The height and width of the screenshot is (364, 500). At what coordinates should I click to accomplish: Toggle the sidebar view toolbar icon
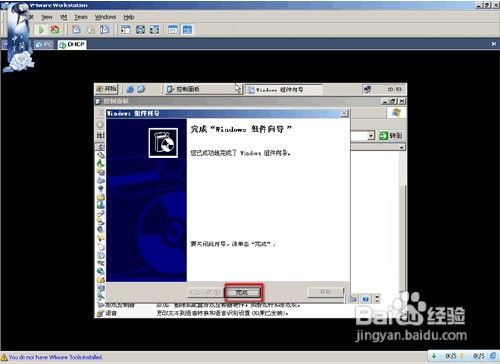tap(126, 30)
